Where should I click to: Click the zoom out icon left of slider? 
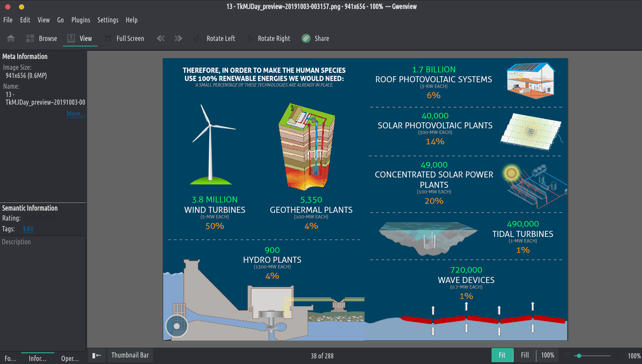(x=567, y=355)
